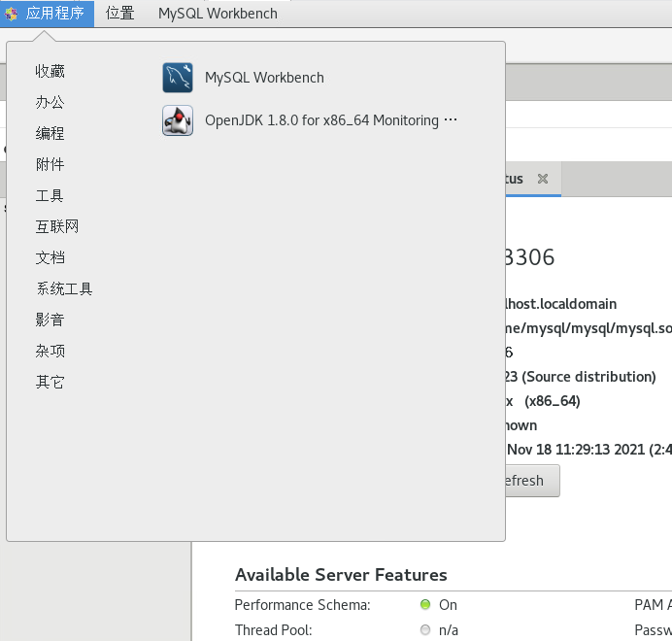Open the 位置 (Places) menu
672x641 pixels.
120,14
